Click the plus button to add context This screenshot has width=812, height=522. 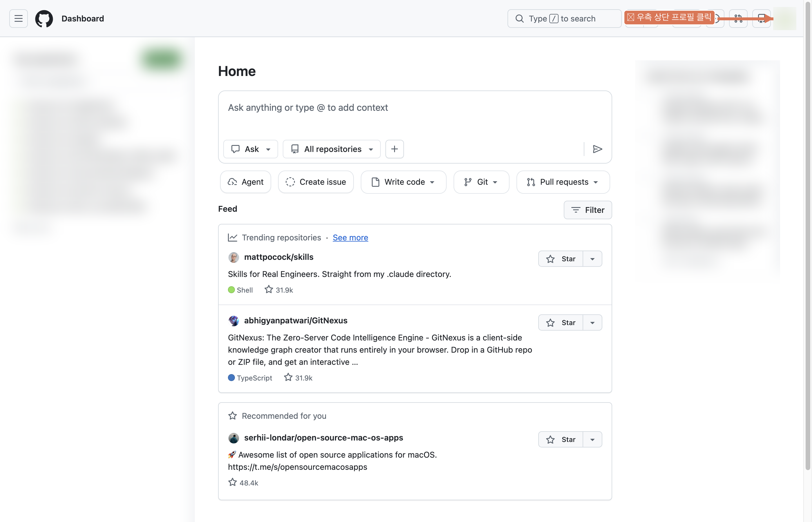pyautogui.click(x=394, y=149)
